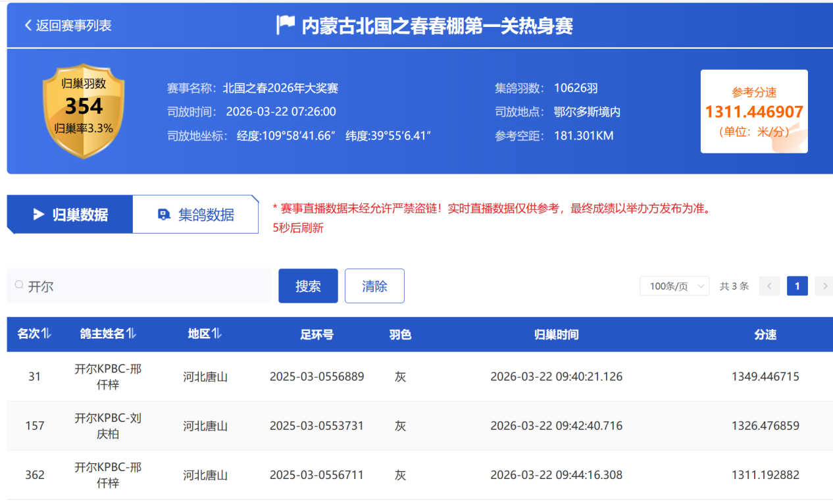Click the pigeon-collection icon on the 集鸽数据 tab

pyautogui.click(x=164, y=214)
